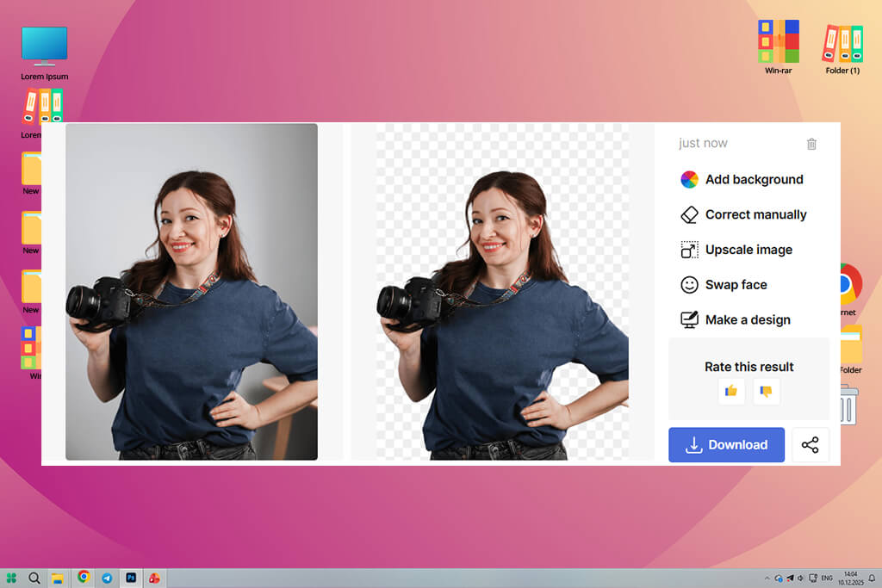Rate the result with thumbs down
The image size is (882, 588).
(766, 391)
